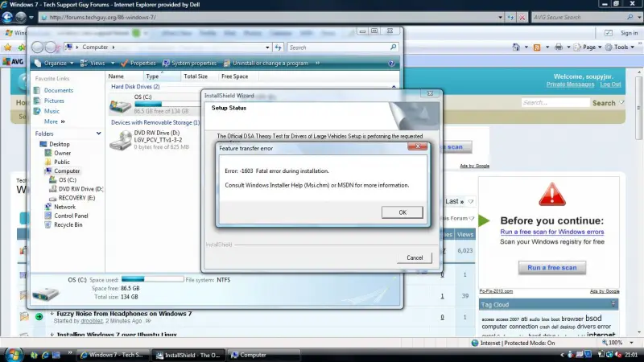Click OK in the Feature transfer error dialog

pos(402,212)
